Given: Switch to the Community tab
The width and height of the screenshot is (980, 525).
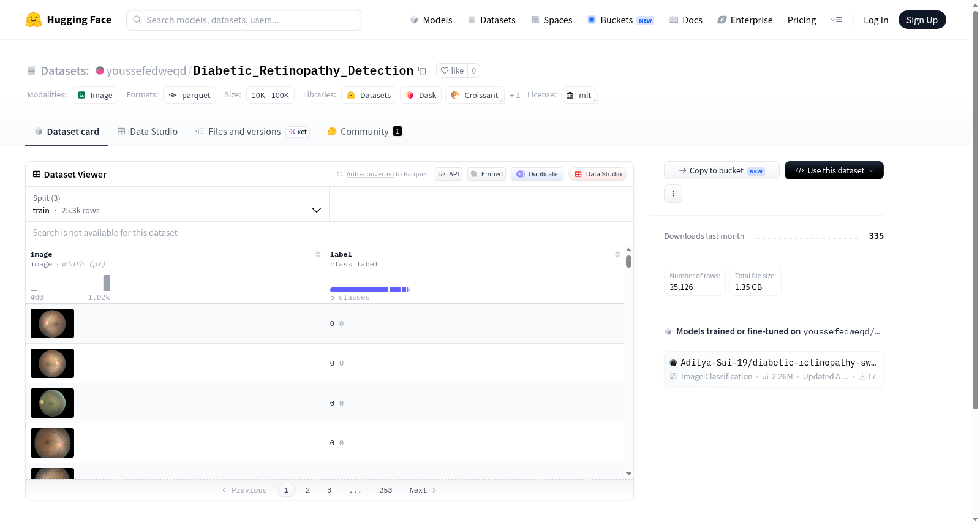Looking at the screenshot, I should (x=364, y=131).
